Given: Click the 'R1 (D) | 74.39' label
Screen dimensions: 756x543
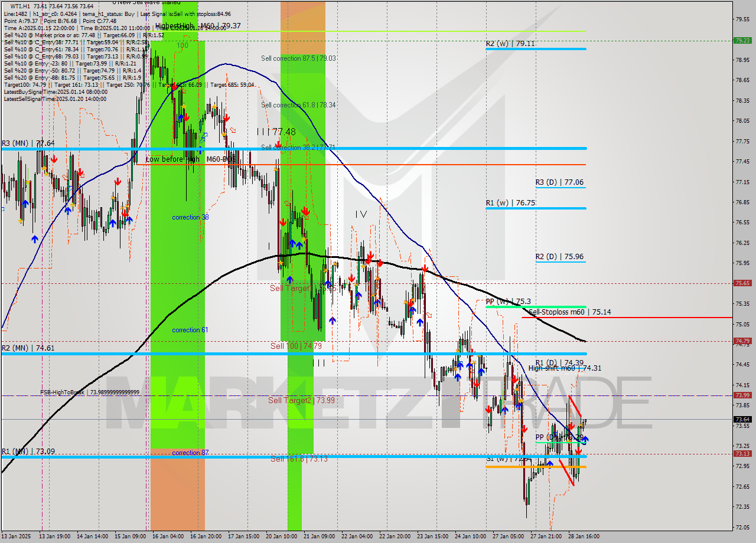Looking at the screenshot, I should (559, 362).
